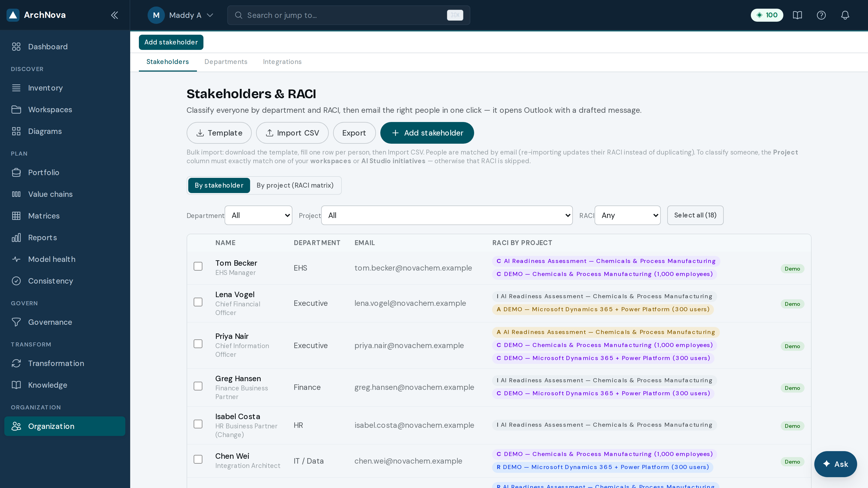This screenshot has height=488, width=868.
Task: Check the Greg Hansen row checkbox
Action: [x=198, y=386]
